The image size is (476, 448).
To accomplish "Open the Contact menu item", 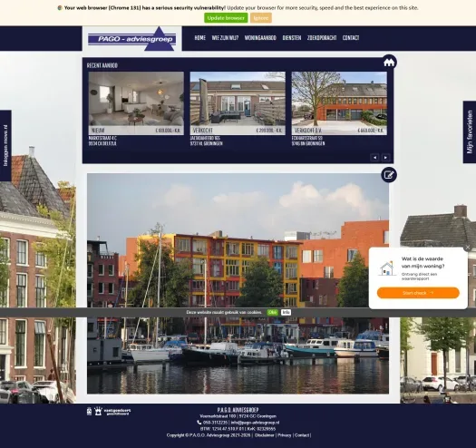I will point(351,38).
